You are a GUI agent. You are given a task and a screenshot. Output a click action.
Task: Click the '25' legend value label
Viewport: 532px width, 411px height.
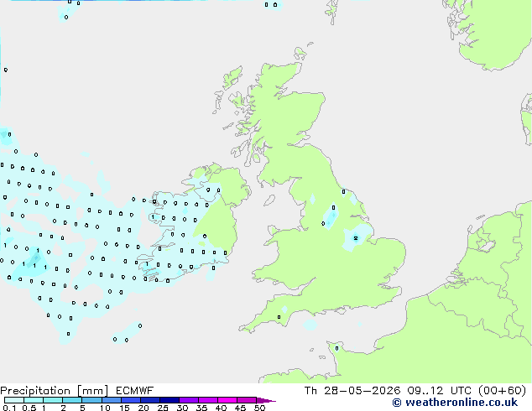tap(163, 408)
